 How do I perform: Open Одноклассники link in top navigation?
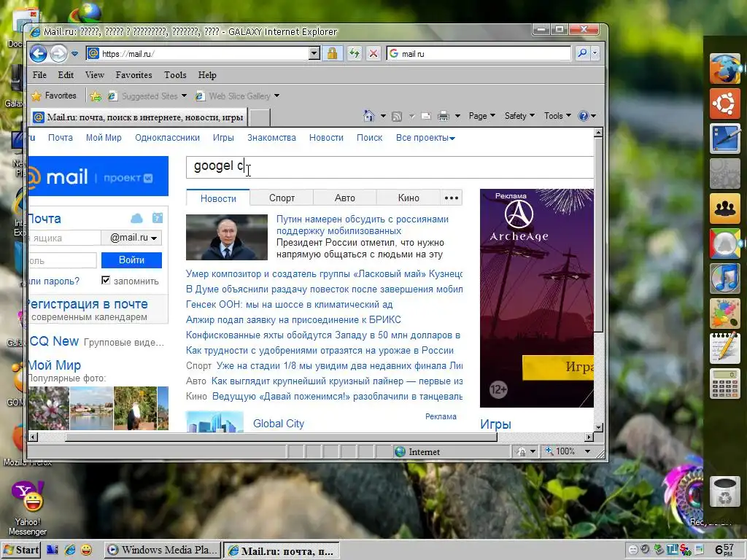click(x=167, y=138)
